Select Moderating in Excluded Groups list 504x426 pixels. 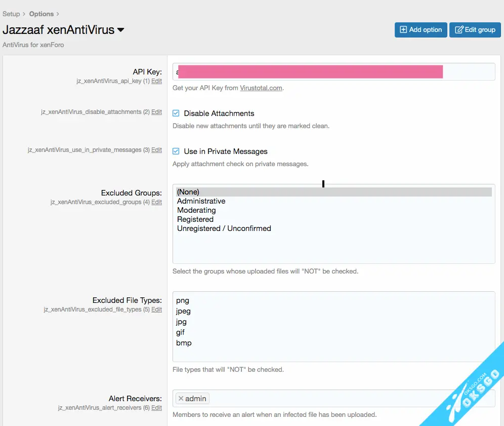196,210
